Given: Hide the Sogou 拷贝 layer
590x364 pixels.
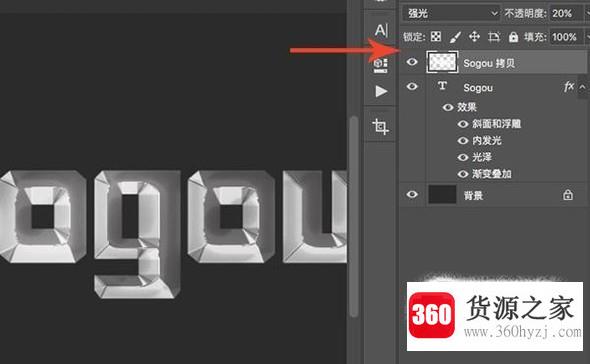Looking at the screenshot, I should click(x=412, y=62).
